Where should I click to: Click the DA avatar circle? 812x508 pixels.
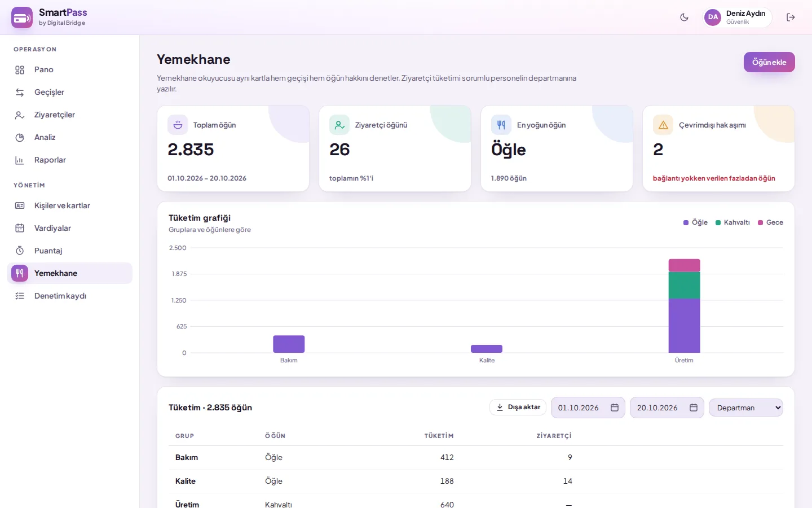tap(713, 17)
